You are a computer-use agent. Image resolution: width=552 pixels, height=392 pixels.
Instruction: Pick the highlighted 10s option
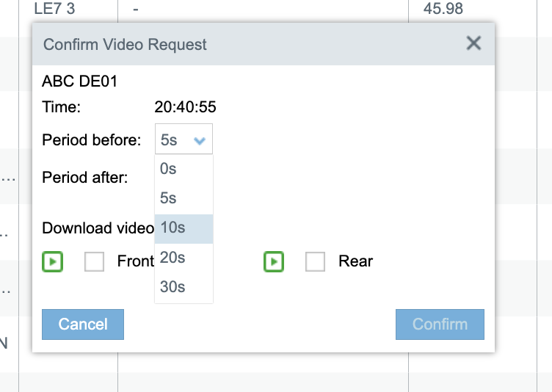click(x=173, y=228)
